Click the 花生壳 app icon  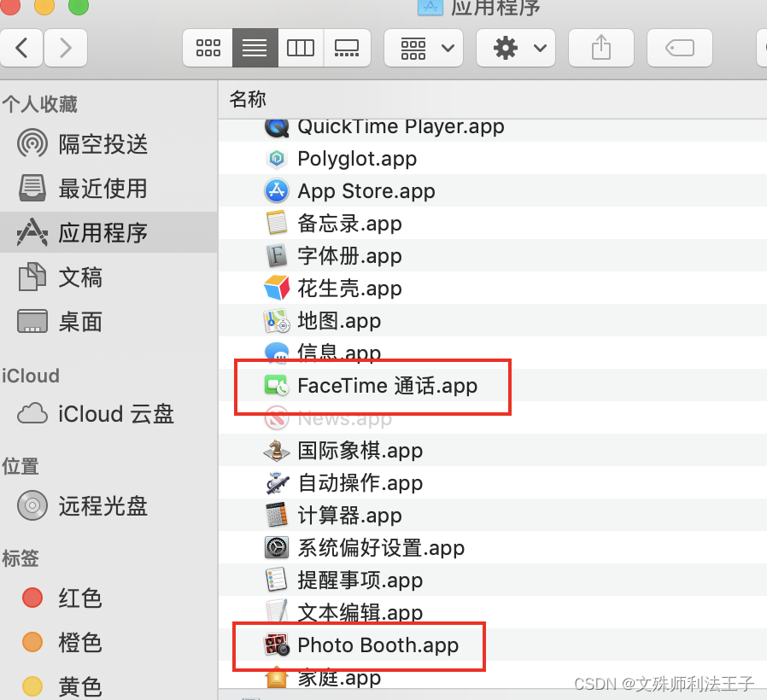277,288
